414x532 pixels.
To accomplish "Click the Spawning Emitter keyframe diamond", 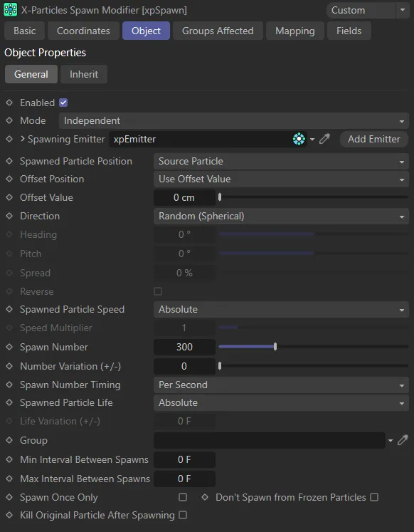I will coord(9,139).
